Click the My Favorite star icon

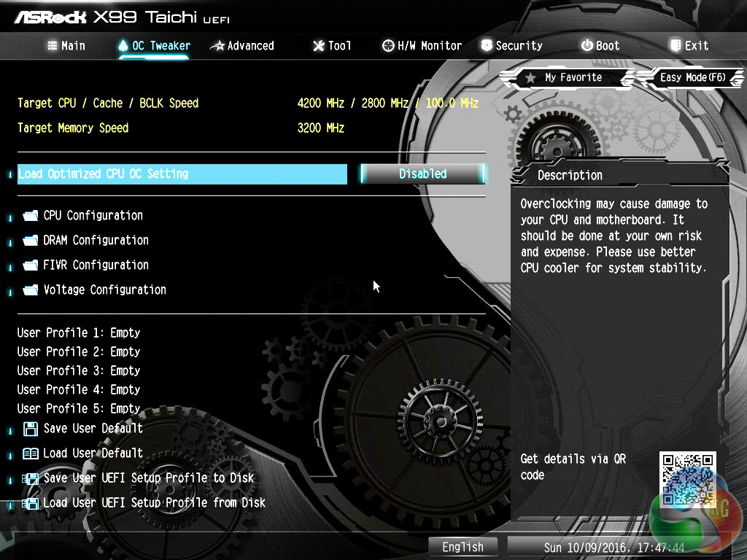pos(531,77)
